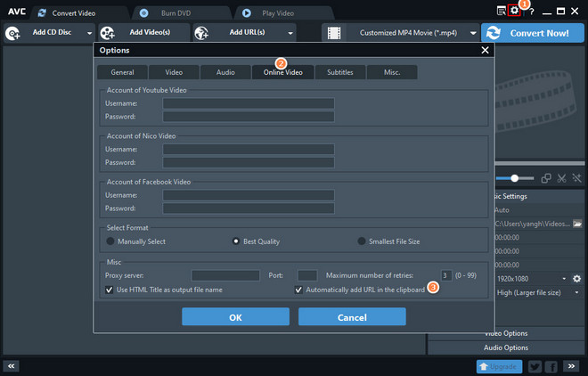588x376 pixels.
Task: Click Facebook Video Username field
Action: coord(249,195)
